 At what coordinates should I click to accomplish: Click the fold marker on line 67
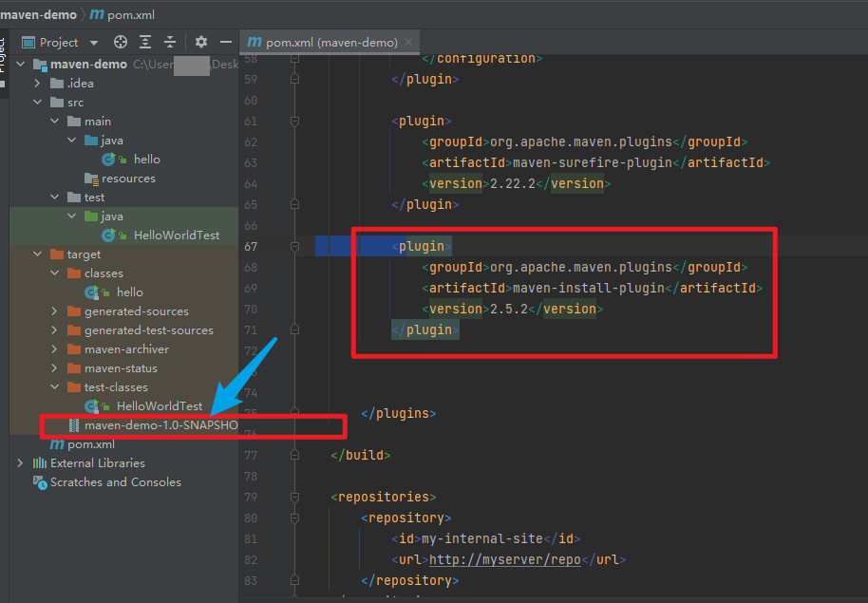pos(294,246)
